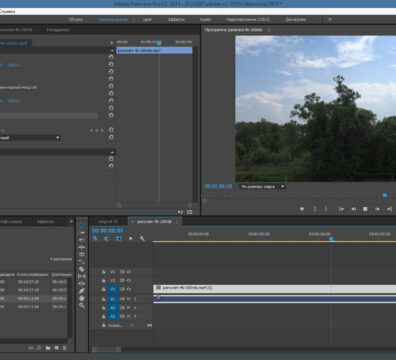The image size is (396, 360).
Task: Toggle the lock on track V1
Action: click(x=104, y=289)
